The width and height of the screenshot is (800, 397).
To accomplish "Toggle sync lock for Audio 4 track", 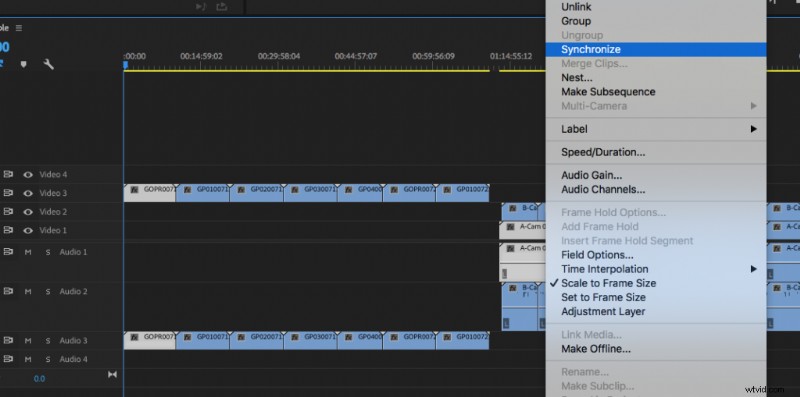I will coord(8,359).
